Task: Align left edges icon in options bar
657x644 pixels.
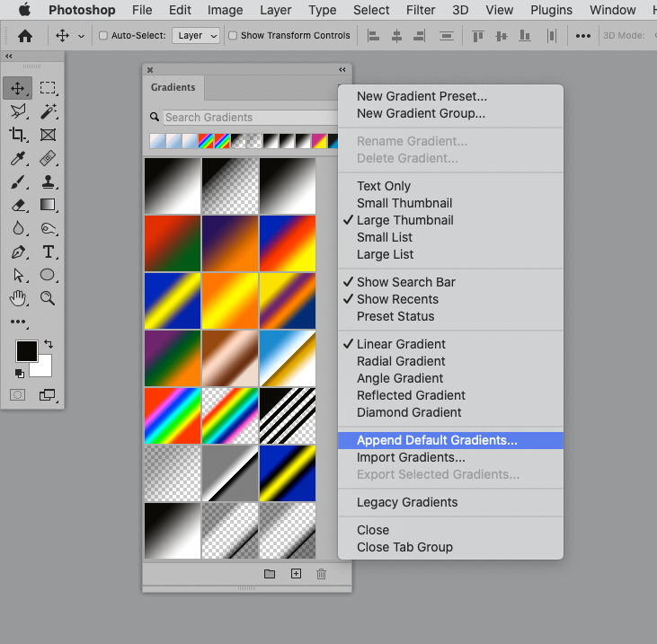Action: tap(373, 36)
